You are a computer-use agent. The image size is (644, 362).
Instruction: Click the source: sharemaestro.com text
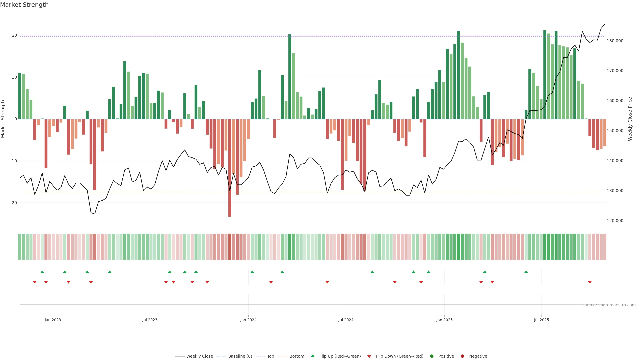click(x=609, y=305)
